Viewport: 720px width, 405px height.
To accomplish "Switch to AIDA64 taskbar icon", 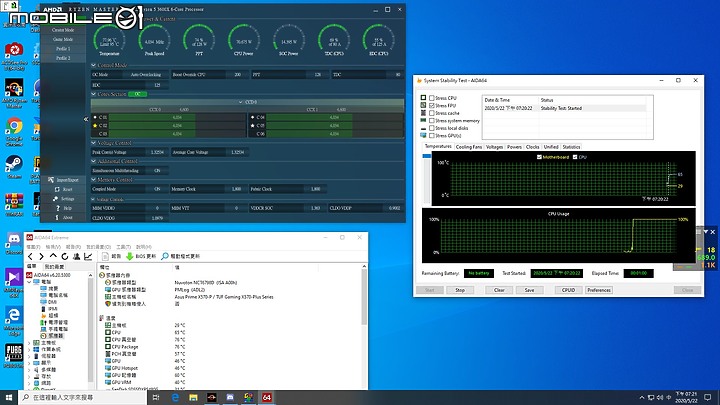I will tap(267, 397).
